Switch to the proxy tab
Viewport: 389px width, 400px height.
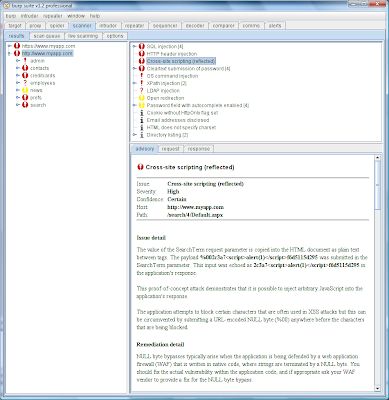tap(35, 26)
